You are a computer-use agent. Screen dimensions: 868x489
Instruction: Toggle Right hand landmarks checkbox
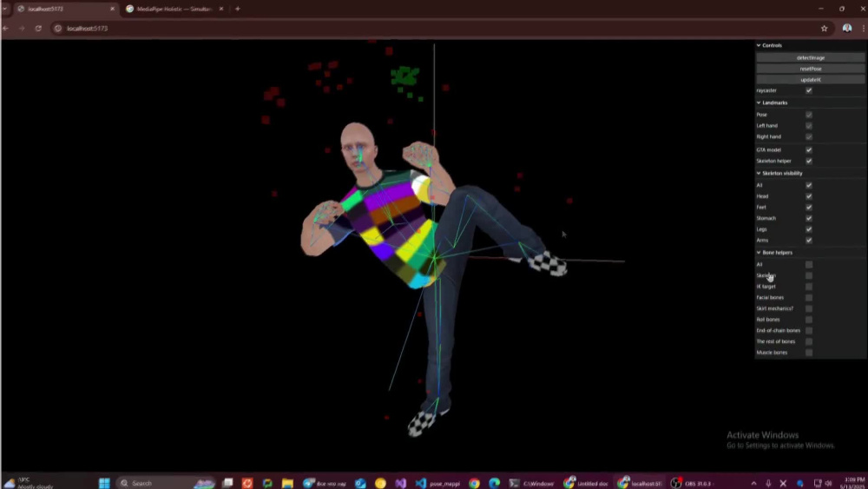click(809, 136)
